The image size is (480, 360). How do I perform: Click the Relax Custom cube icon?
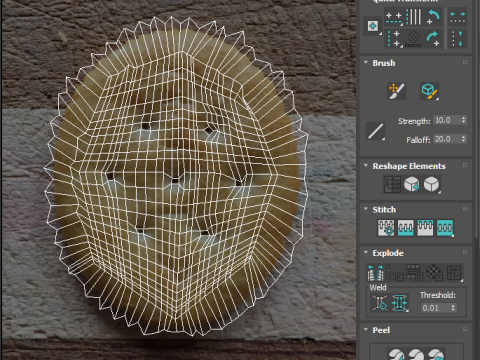(x=431, y=184)
